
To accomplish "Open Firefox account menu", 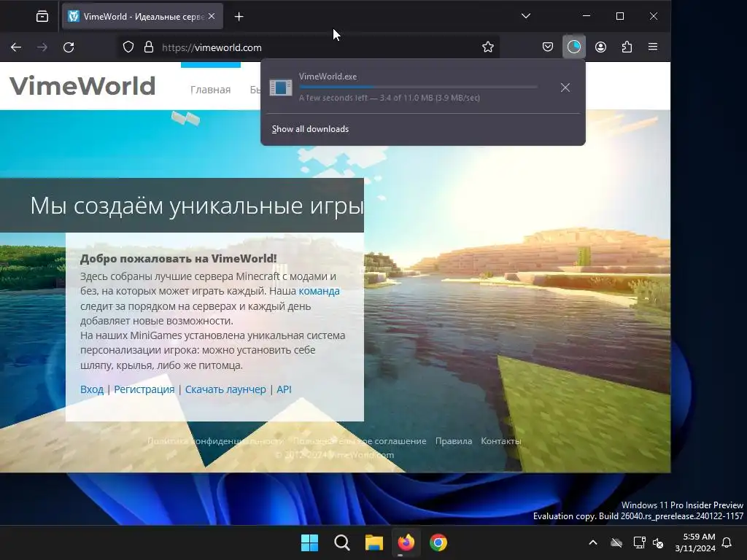I will point(601,47).
